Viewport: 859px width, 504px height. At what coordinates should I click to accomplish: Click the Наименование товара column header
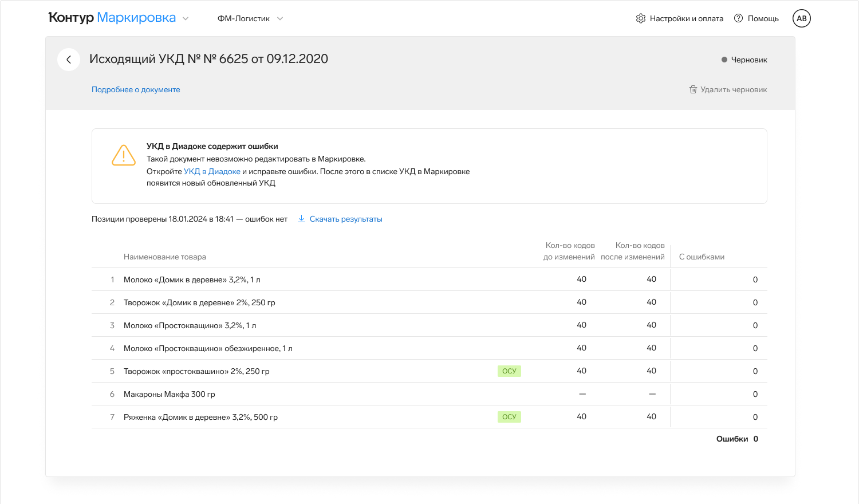[x=165, y=257]
